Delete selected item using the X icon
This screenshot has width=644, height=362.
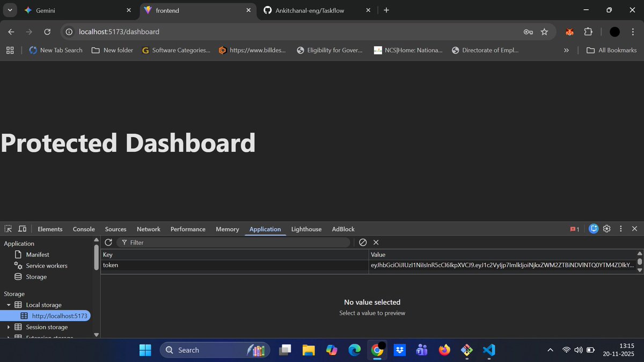pyautogui.click(x=376, y=242)
